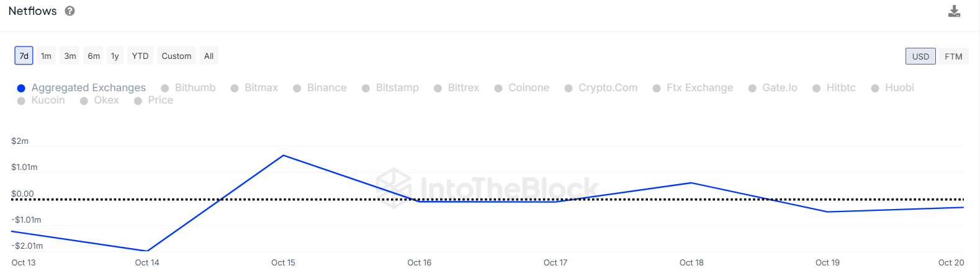The width and height of the screenshot is (980, 276).
Task: Click the Netflows help question mark icon
Action: tap(70, 11)
